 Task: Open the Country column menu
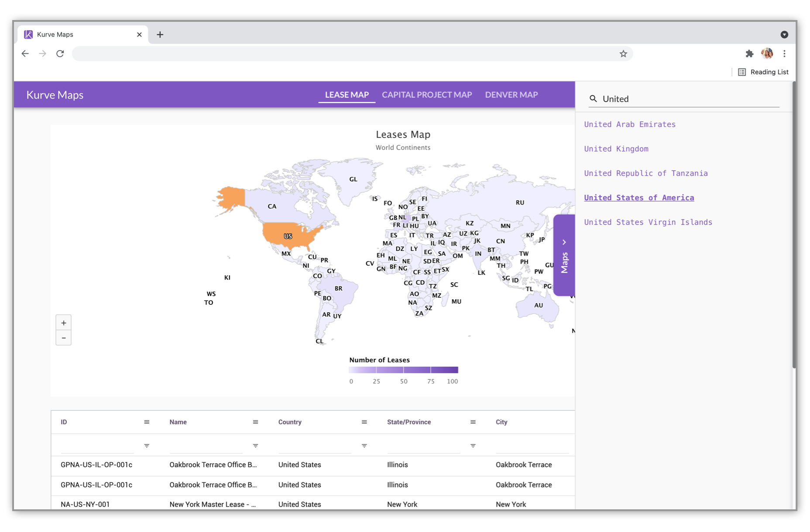(364, 422)
